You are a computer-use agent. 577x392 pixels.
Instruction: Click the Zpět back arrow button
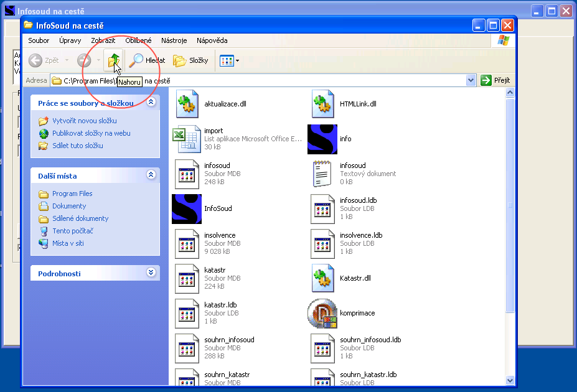click(44, 60)
